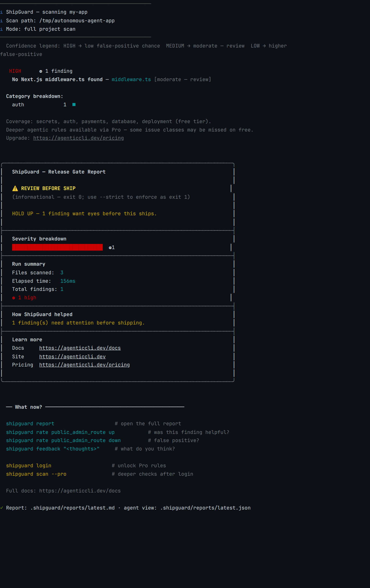The height and width of the screenshot is (588, 370).
Task: Click the "shipguard rate public_admin_route down" command
Action: [x=63, y=440]
